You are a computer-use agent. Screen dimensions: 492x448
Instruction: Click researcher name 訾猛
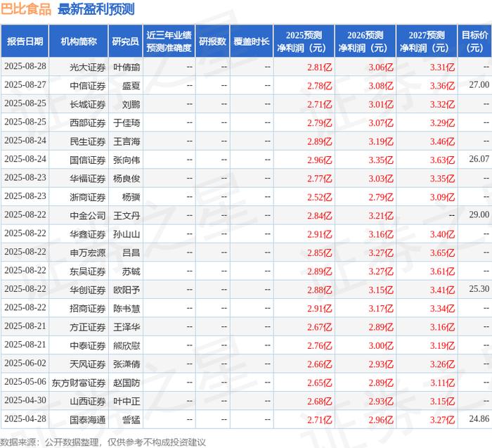131,420
